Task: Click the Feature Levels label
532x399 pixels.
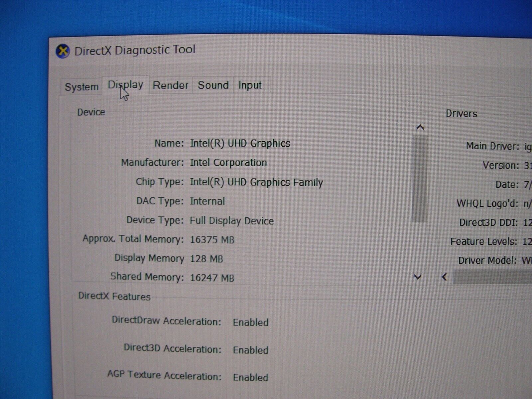Action: (484, 241)
